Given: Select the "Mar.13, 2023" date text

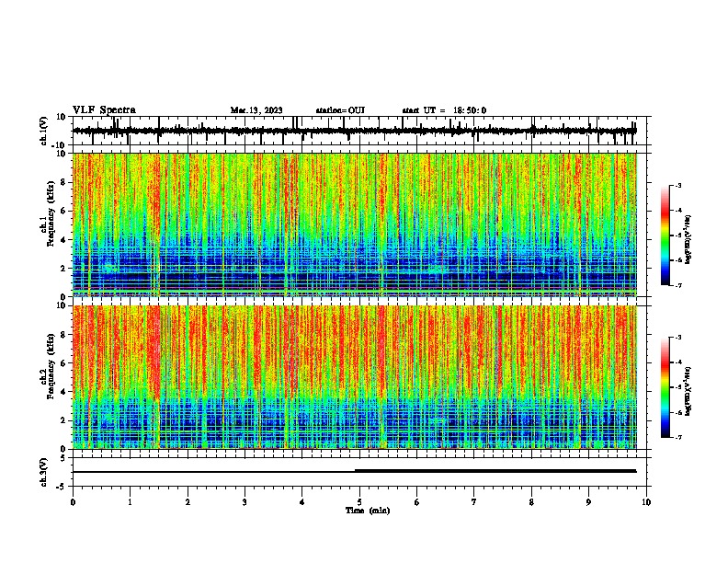Looking at the screenshot, I should point(256,110).
